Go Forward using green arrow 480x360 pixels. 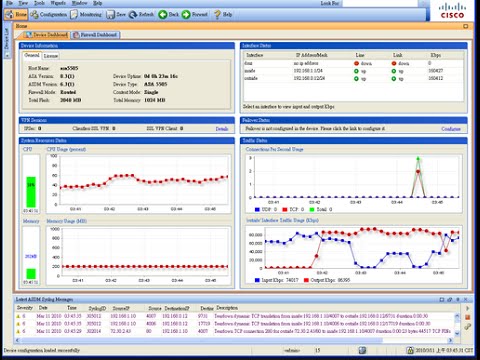click(x=195, y=14)
